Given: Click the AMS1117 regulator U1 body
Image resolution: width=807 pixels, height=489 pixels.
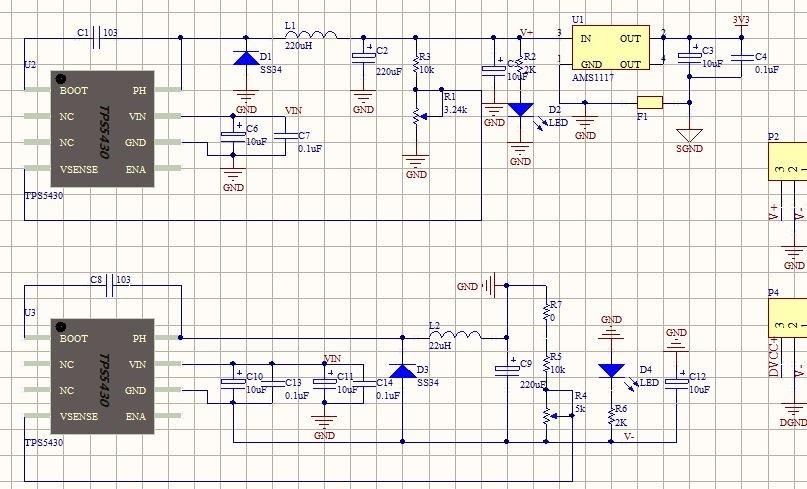Looking at the screenshot, I should click(611, 47).
